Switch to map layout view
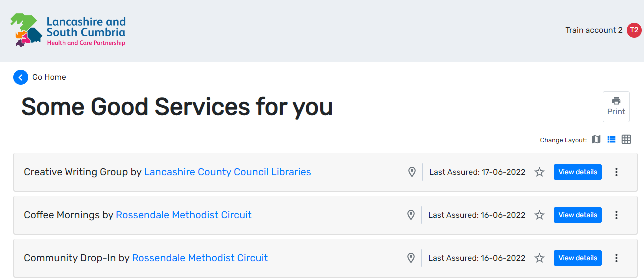Image resolution: width=644 pixels, height=280 pixels. point(596,140)
